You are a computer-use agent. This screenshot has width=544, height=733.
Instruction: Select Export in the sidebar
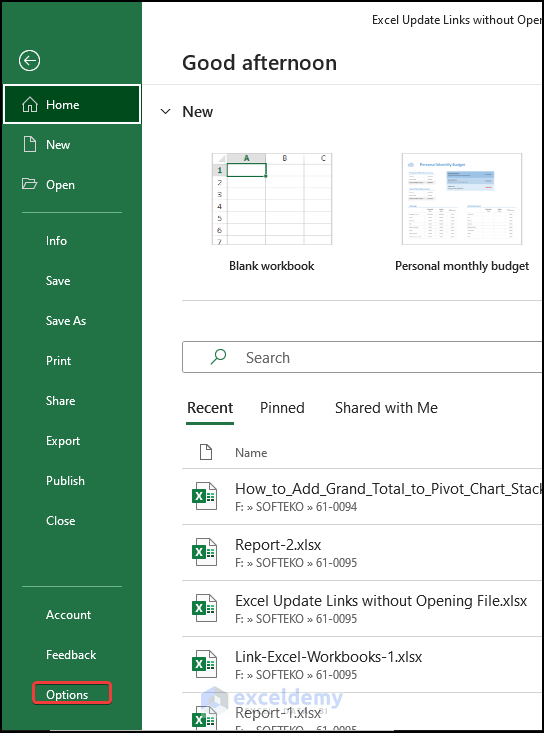[x=63, y=441]
